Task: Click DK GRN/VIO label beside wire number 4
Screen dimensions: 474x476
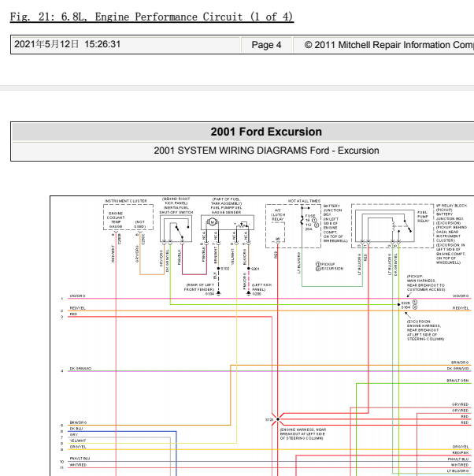Action: pos(80,368)
